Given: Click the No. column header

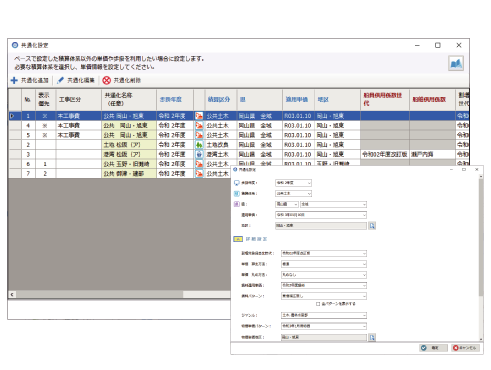Looking at the screenshot, I should pos(28,100).
